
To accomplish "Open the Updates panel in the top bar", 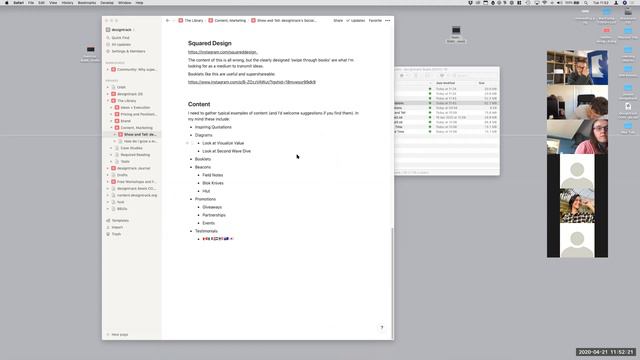I will point(356,20).
